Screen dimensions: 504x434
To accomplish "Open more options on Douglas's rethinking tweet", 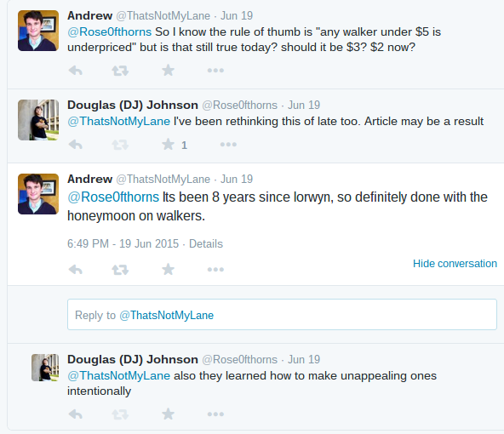I will pos(228,145).
